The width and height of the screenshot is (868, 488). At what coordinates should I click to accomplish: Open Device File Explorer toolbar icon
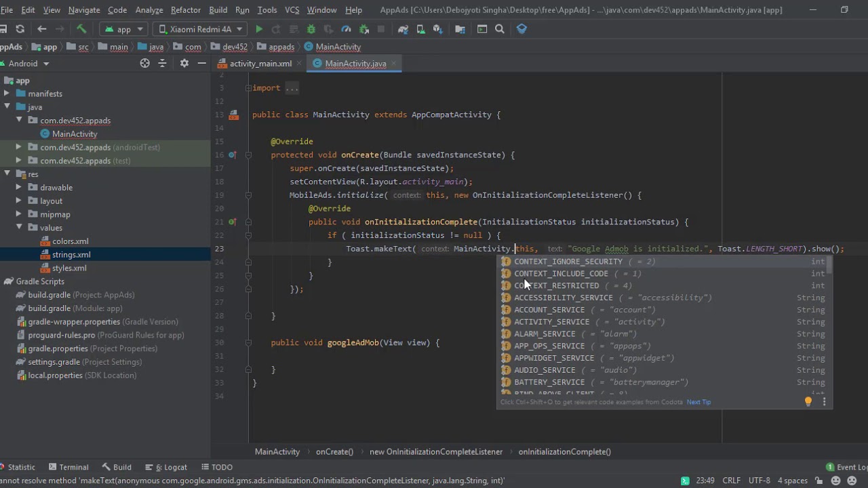click(482, 29)
